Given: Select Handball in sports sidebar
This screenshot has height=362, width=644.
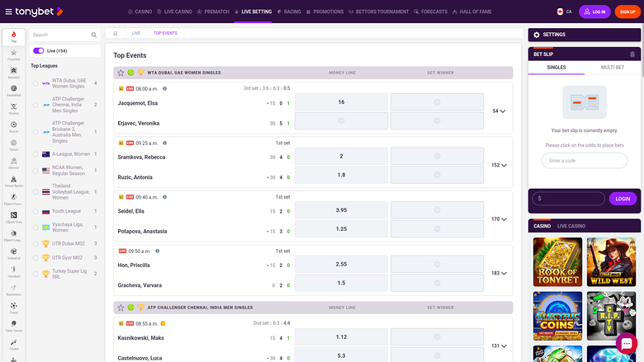Looking at the screenshot, I should pyautogui.click(x=13, y=272).
